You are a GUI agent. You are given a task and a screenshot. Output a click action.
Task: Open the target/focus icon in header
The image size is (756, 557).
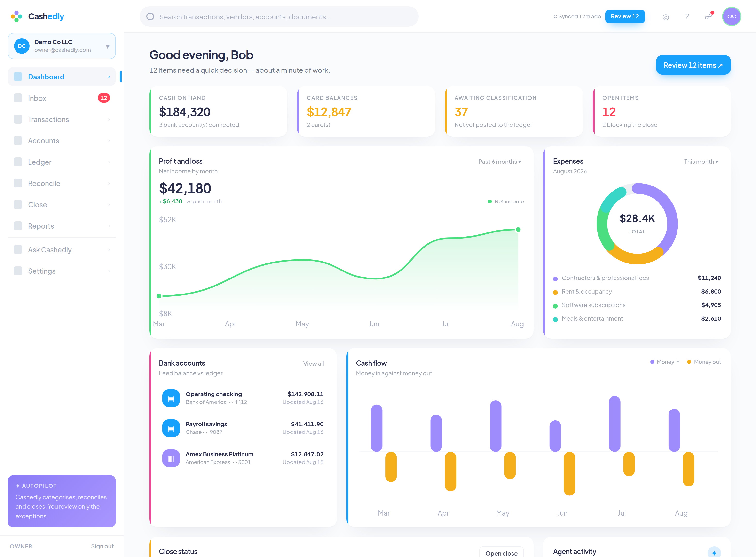666,17
